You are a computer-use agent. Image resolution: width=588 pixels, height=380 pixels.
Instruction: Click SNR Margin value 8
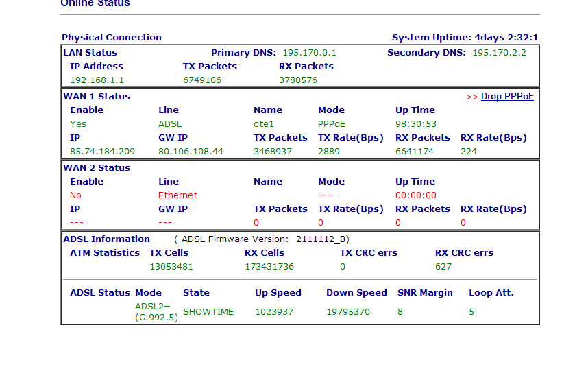(400, 312)
